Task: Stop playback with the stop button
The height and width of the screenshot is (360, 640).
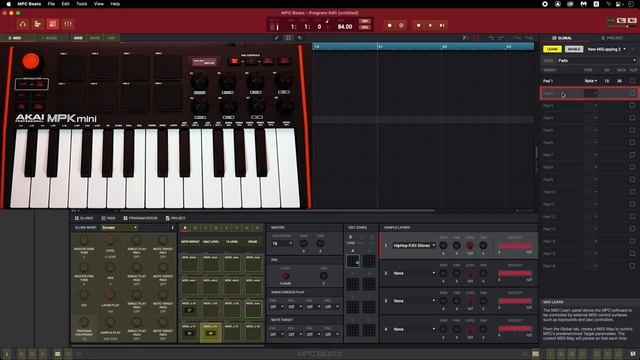Action: pos(418,25)
